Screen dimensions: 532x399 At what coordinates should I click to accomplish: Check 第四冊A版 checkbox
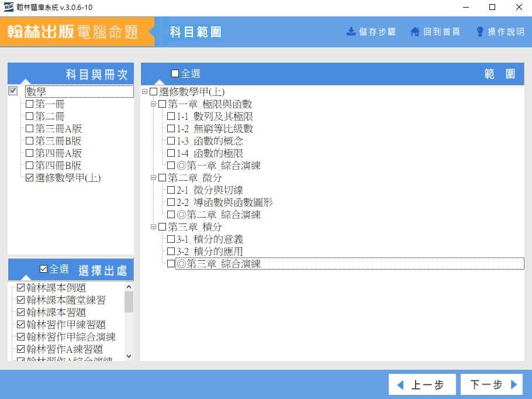29,153
